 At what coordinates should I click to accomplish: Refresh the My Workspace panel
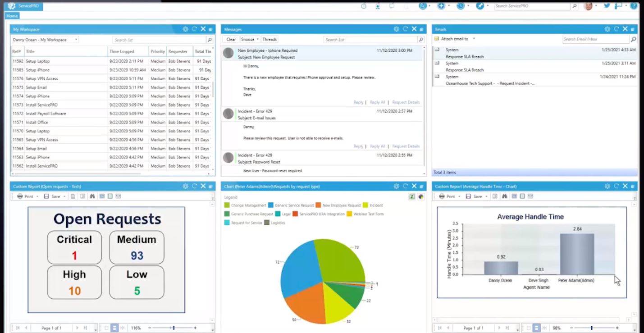click(x=194, y=29)
